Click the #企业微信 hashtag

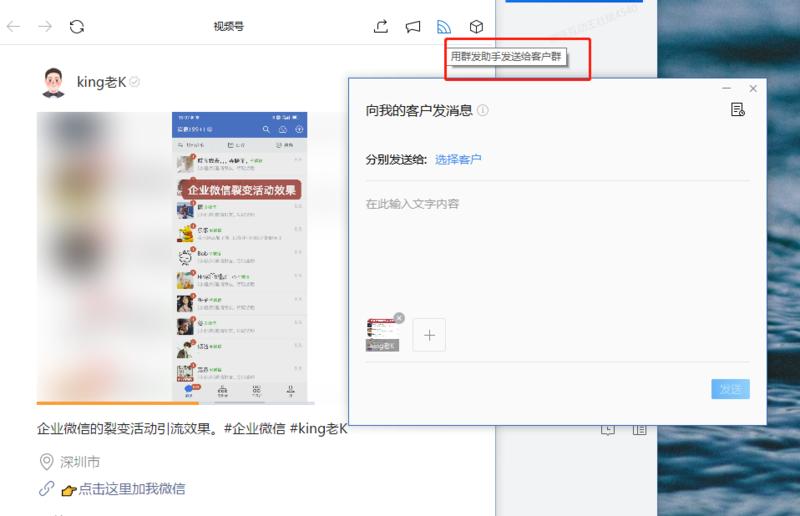255,429
